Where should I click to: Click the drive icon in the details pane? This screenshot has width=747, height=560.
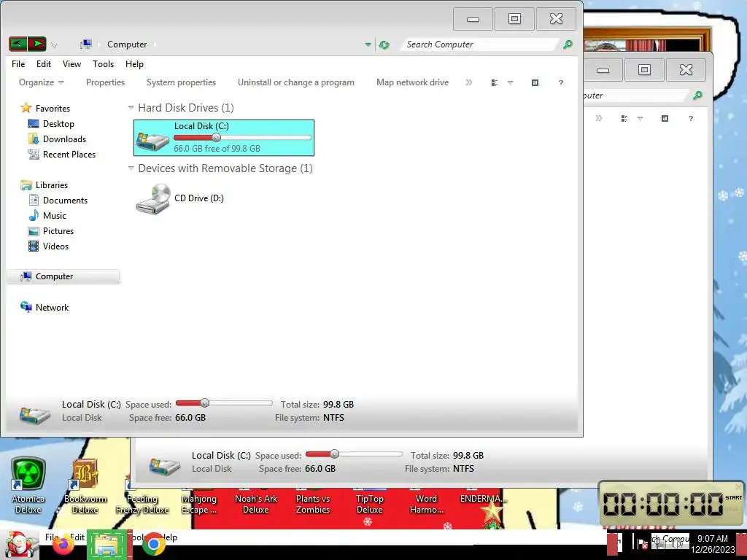35,414
